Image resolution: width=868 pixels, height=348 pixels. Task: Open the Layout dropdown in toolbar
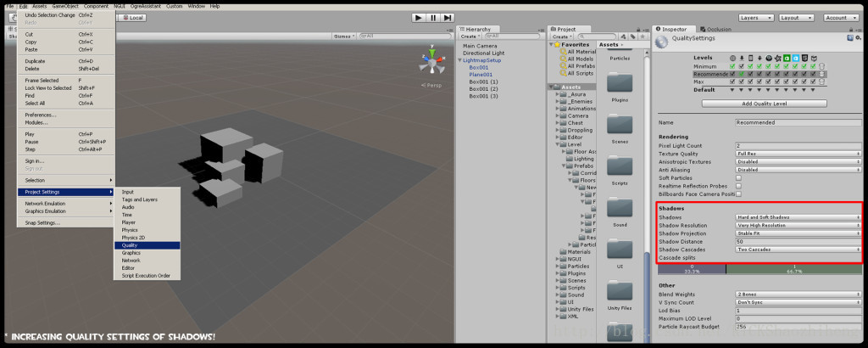796,18
